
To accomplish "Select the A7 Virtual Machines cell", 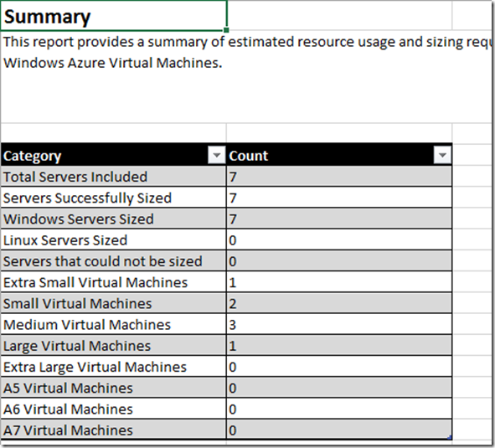I will 113,430.
